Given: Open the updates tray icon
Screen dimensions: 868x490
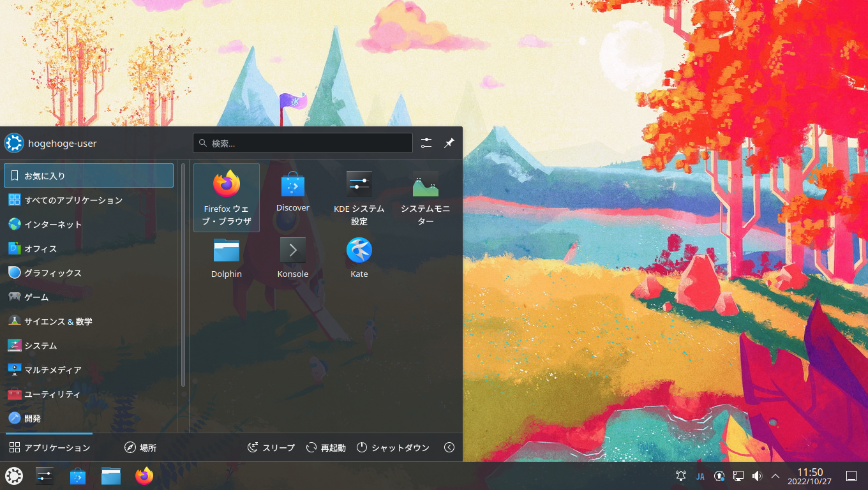Looking at the screenshot, I should tap(719, 476).
